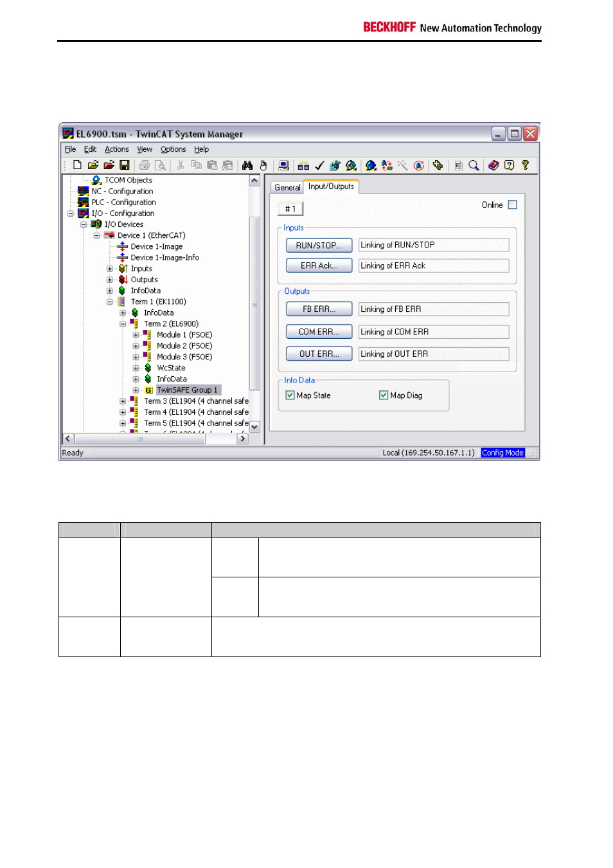Expand the Term 3 (EL1904) node
This screenshot has width=613, height=868.
click(123, 401)
